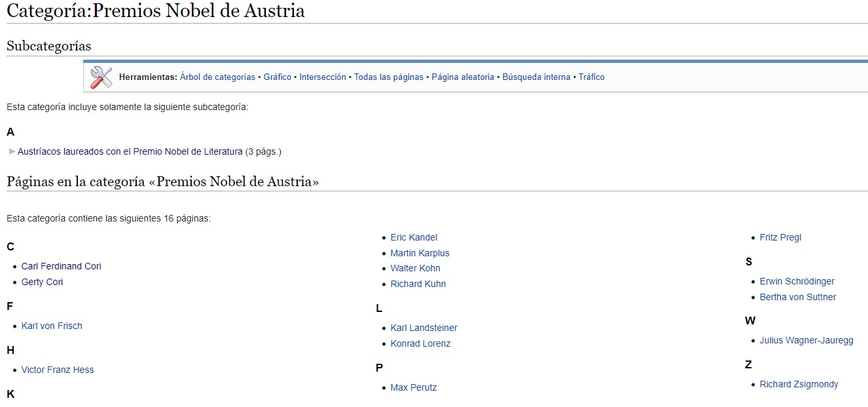Open Todas las páginas link

point(389,77)
